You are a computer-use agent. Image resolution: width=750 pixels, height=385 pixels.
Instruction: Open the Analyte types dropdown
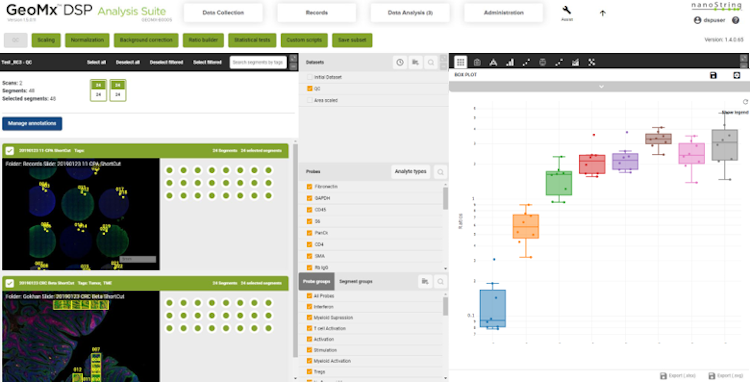click(x=410, y=172)
